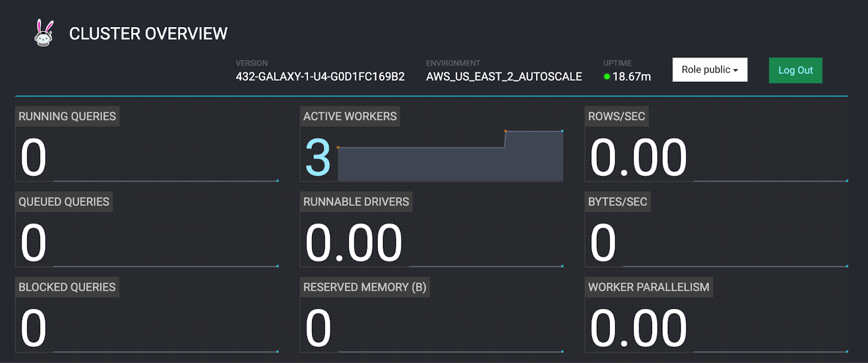Click the Rows/Sec value 0.00
868x363 pixels.
[639, 158]
